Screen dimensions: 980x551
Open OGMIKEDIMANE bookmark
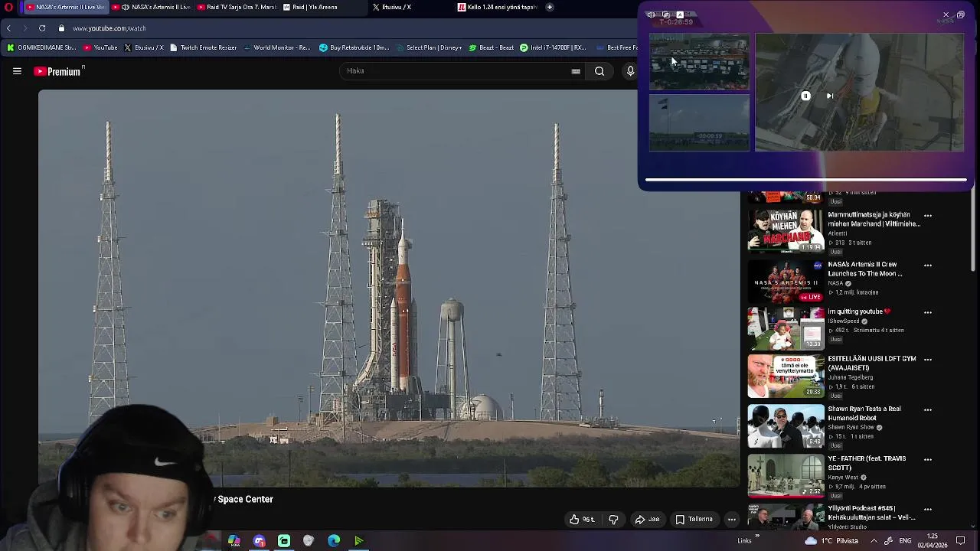point(41,47)
